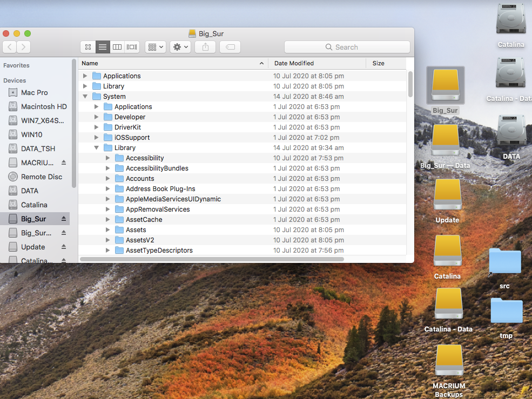Select the Address Book Plug-Ins folder
Viewport: 532px width, 399px height.
pyautogui.click(x=243, y=188)
